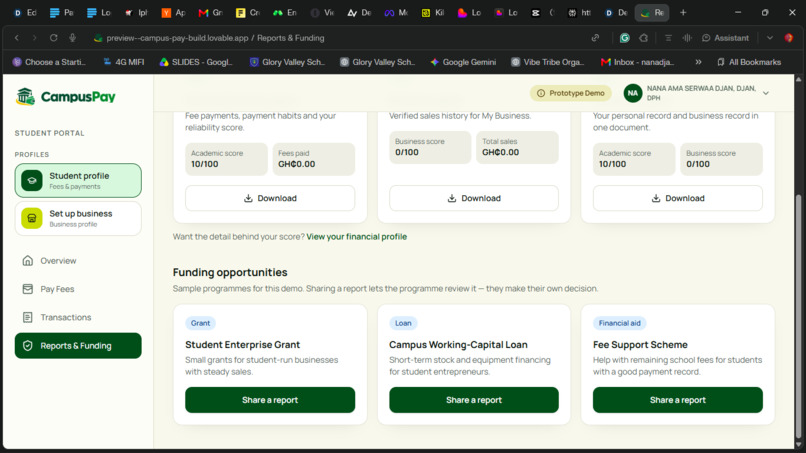Open the 4G MIFI bookmark
This screenshot has width=806, height=453.
pos(123,62)
